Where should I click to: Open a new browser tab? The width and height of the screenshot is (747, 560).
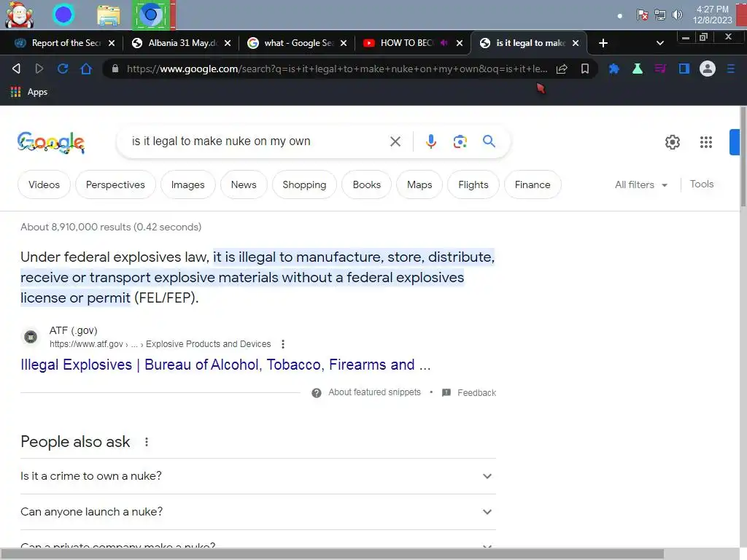click(x=603, y=43)
